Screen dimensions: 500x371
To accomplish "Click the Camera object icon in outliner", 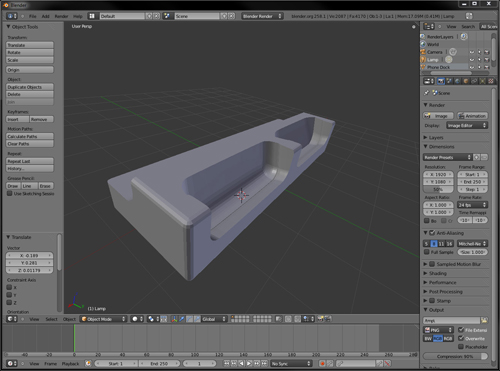I will (x=423, y=52).
